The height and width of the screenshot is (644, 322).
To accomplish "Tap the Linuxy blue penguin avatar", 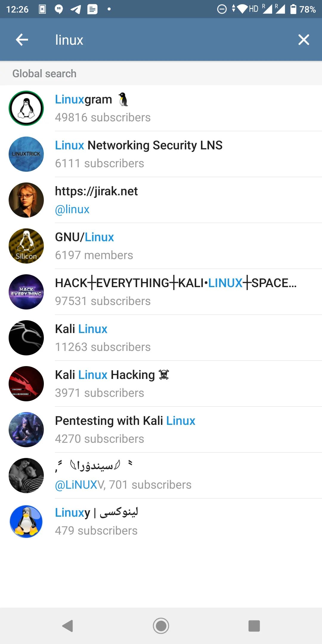I will 26,521.
